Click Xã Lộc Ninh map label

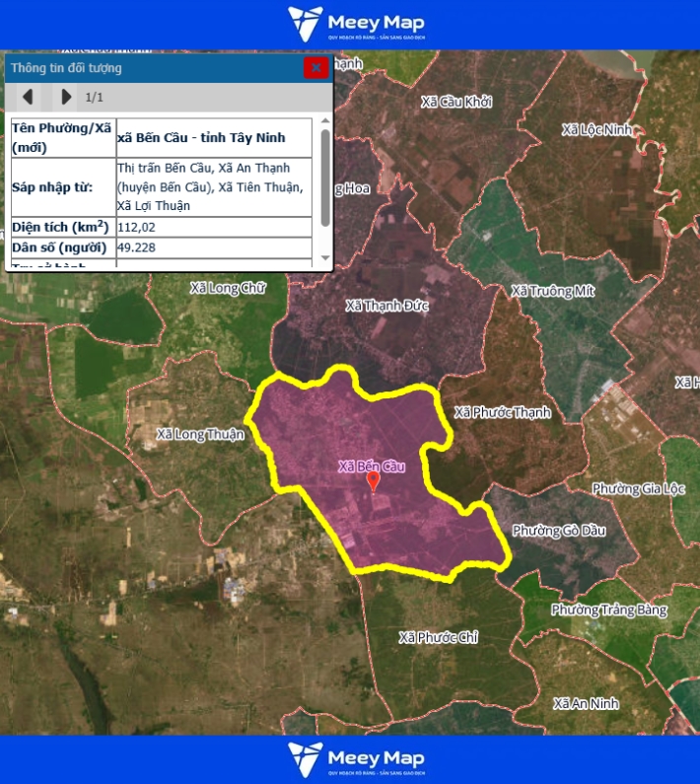click(x=596, y=130)
